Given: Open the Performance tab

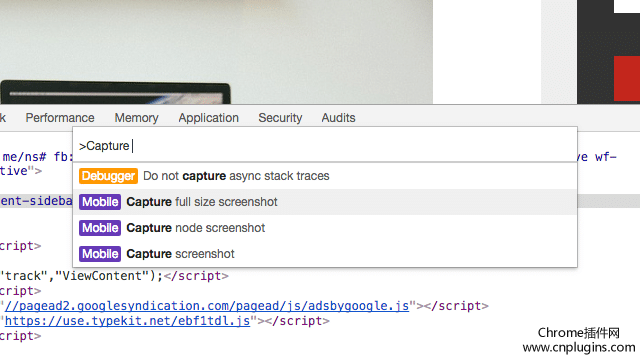Looking at the screenshot, I should pos(60,118).
